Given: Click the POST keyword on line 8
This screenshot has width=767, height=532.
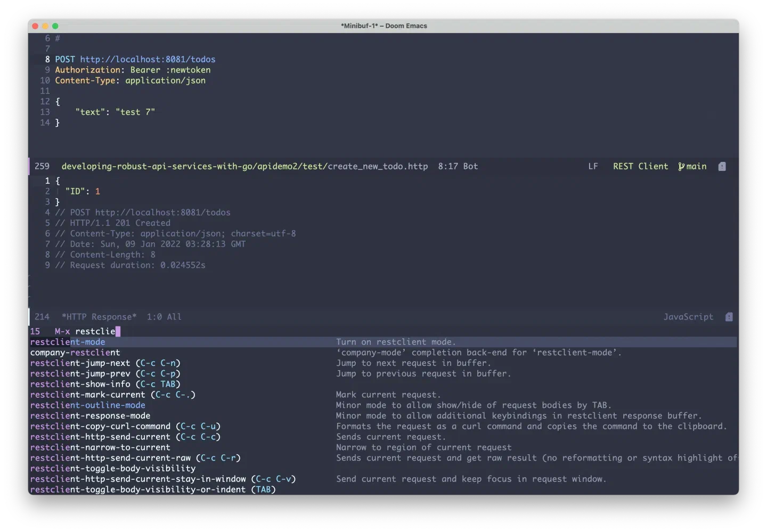Looking at the screenshot, I should point(65,59).
